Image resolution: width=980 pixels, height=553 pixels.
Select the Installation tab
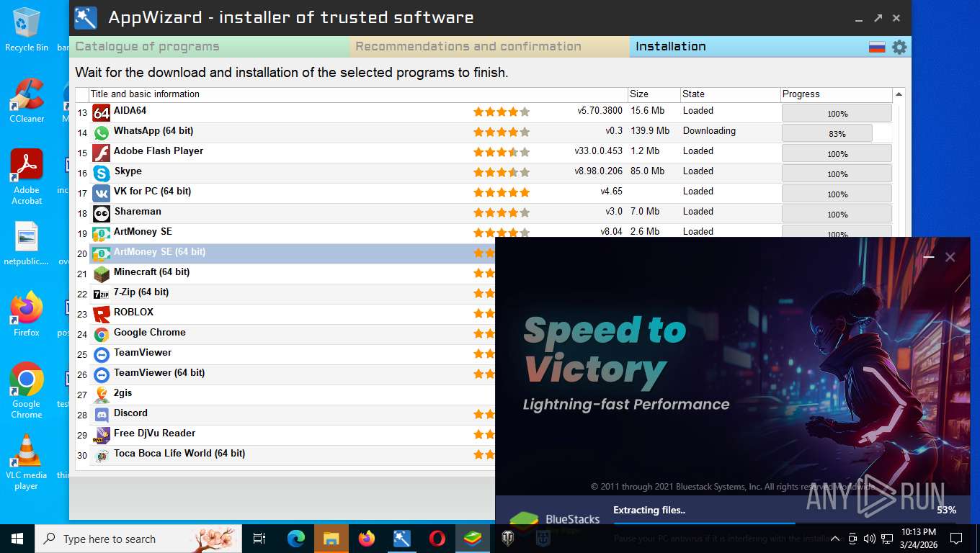[x=671, y=47]
